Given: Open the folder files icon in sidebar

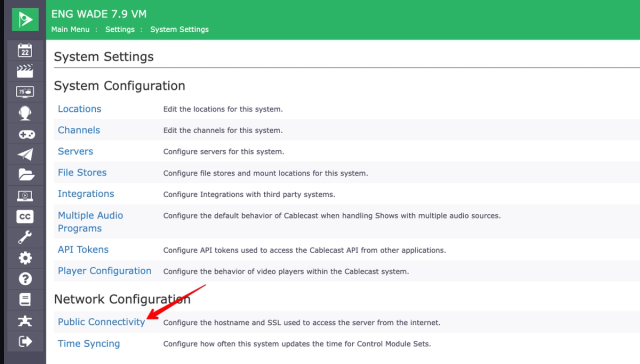Looking at the screenshot, I should pos(26,175).
